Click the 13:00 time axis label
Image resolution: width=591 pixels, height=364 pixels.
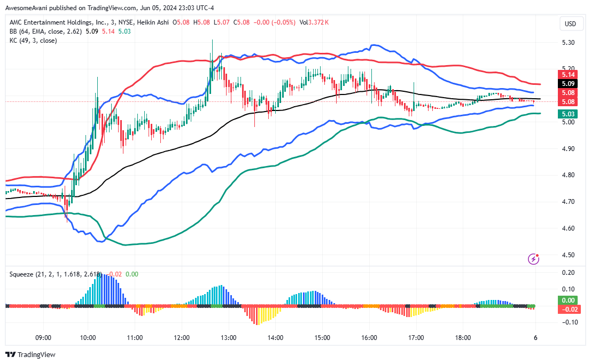(x=228, y=338)
